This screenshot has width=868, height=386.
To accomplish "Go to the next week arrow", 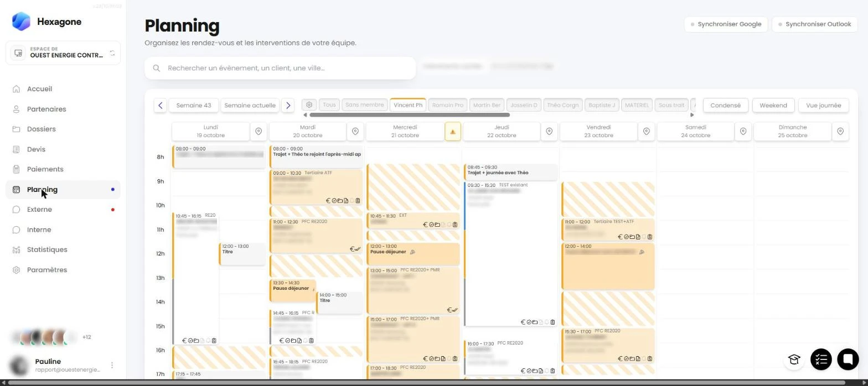I will (x=288, y=105).
